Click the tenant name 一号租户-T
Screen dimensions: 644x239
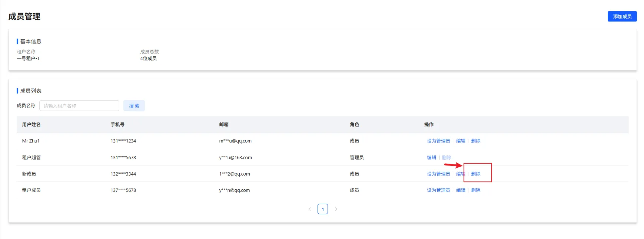tap(29, 59)
